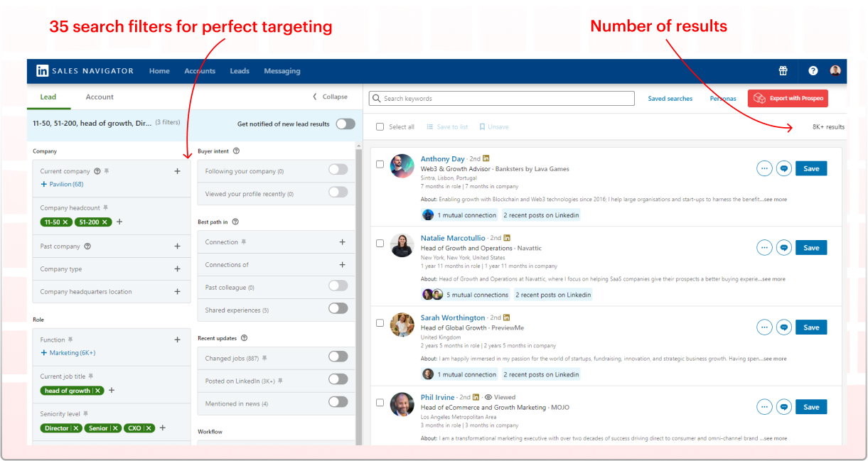Click the LinkedIn Sales Navigator logo
Image resolution: width=868 pixels, height=461 pixels.
[x=85, y=71]
